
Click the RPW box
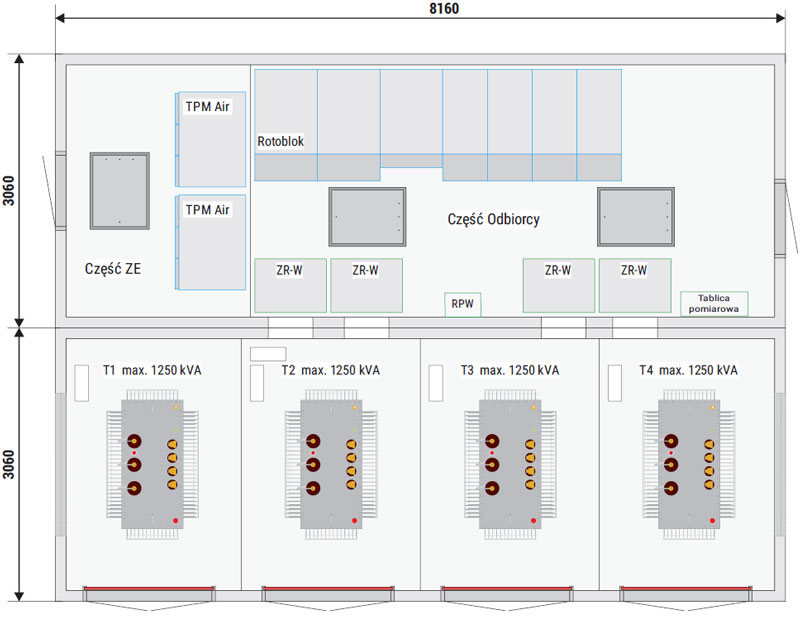coord(462,305)
